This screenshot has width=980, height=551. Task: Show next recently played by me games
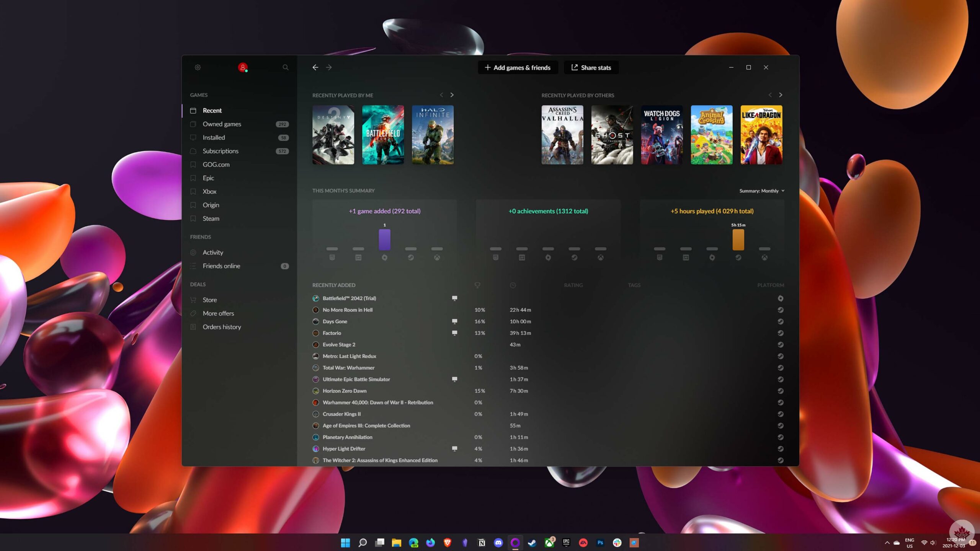452,95
